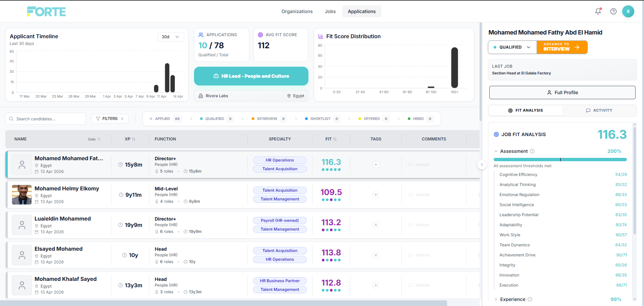The height and width of the screenshot is (306, 644).
Task: Open the Applications nav tab
Action: pos(362,11)
